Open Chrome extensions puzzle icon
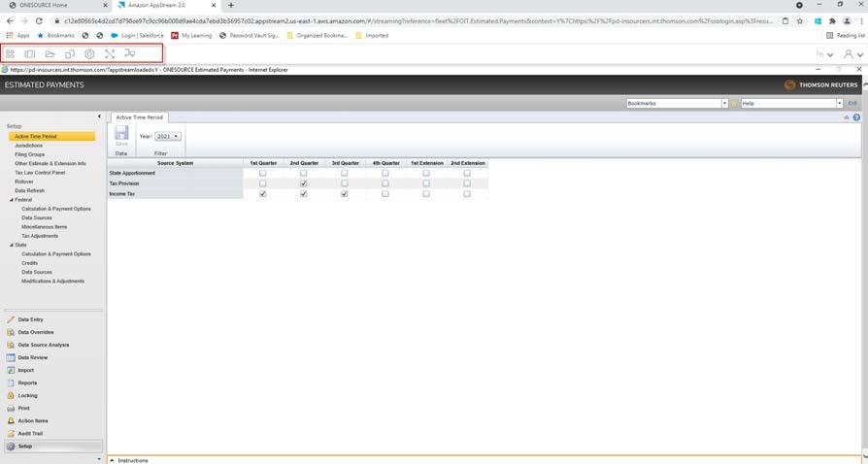The width and height of the screenshot is (868, 464). click(x=832, y=21)
